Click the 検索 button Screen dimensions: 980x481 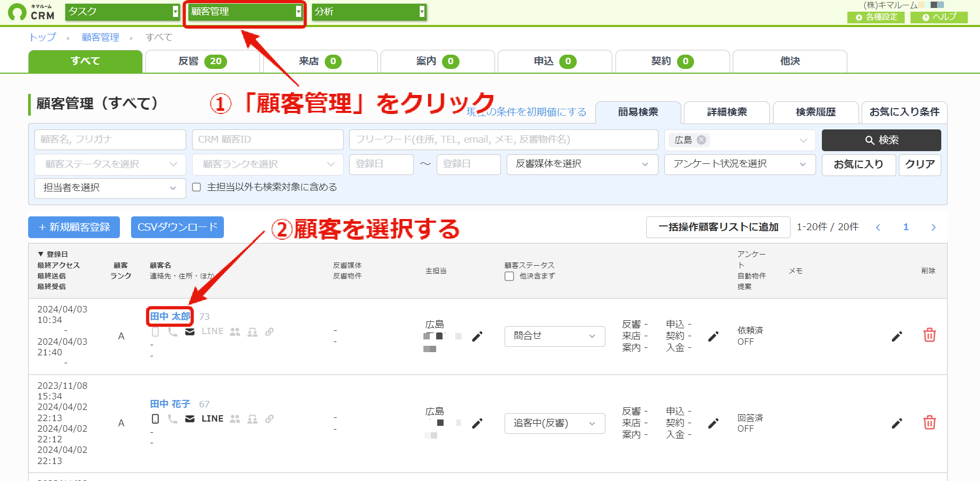[x=881, y=140]
